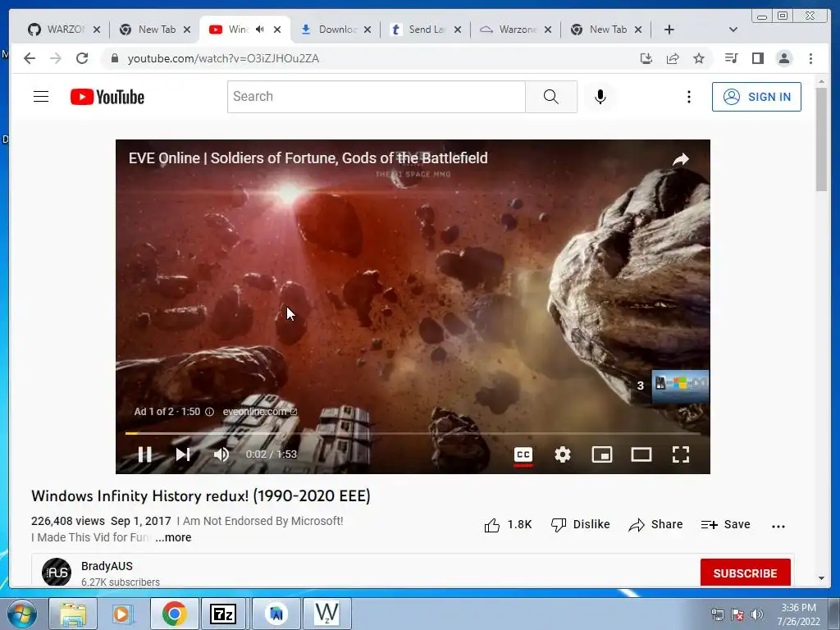Click the address bar URL
The image size is (840, 630).
point(223,58)
